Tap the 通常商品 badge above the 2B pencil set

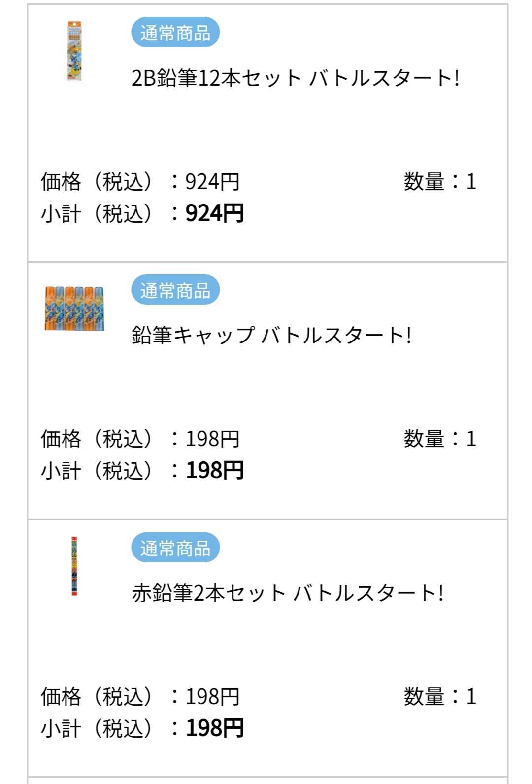(x=175, y=33)
